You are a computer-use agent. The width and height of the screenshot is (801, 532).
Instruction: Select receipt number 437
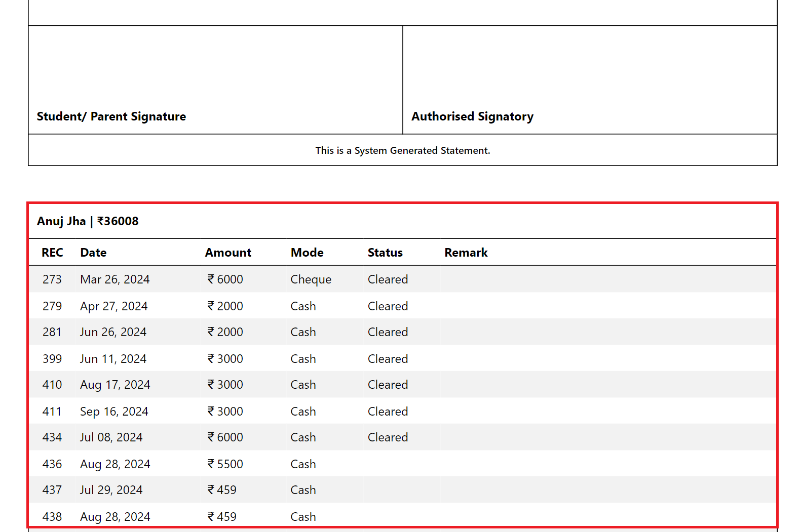click(x=52, y=490)
